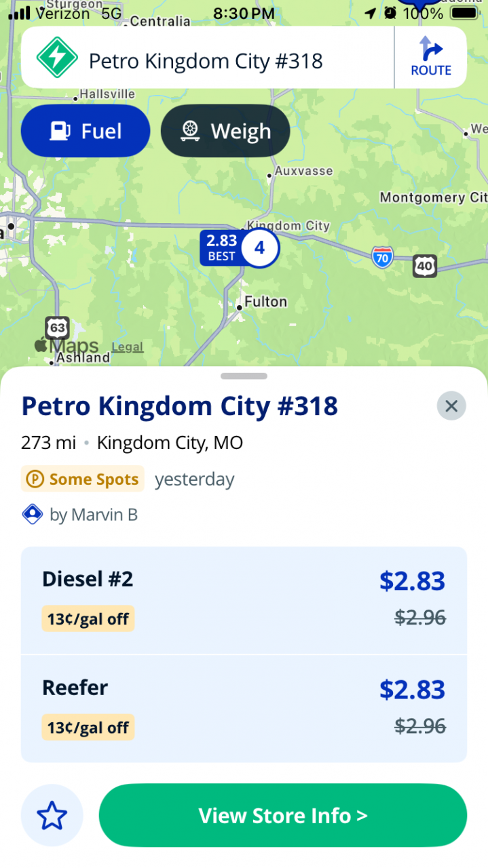Tap the parking P icon beside Some Spots
488x868 pixels.
[34, 479]
